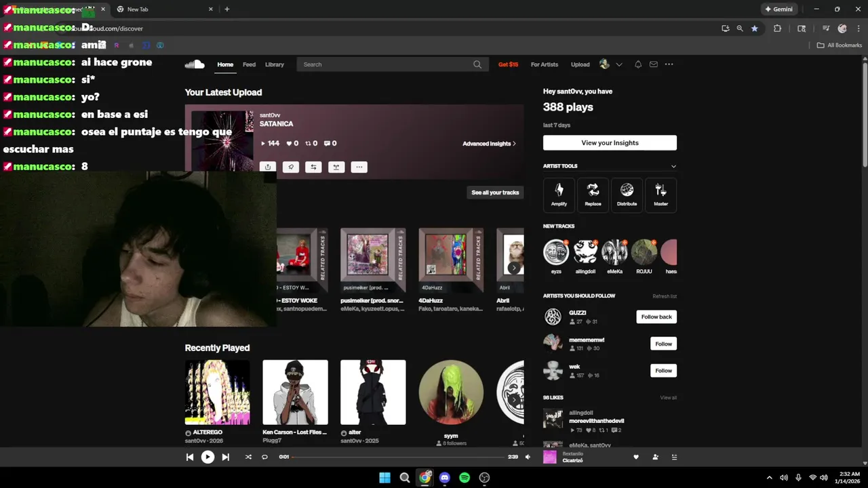Follow mememerrwl
The image size is (868, 488).
[663, 344]
